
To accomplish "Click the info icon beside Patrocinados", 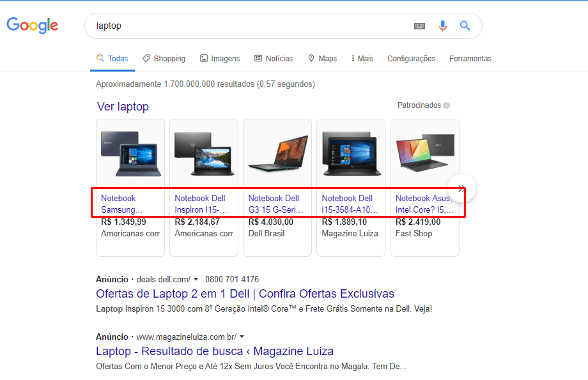I will 446,105.
